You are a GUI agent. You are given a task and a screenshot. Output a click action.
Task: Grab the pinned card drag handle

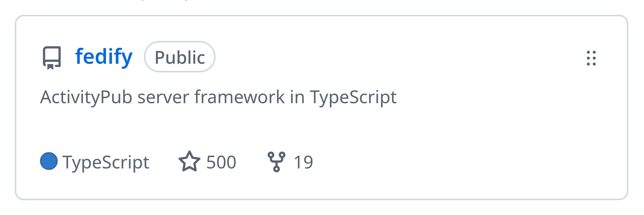pyautogui.click(x=591, y=58)
